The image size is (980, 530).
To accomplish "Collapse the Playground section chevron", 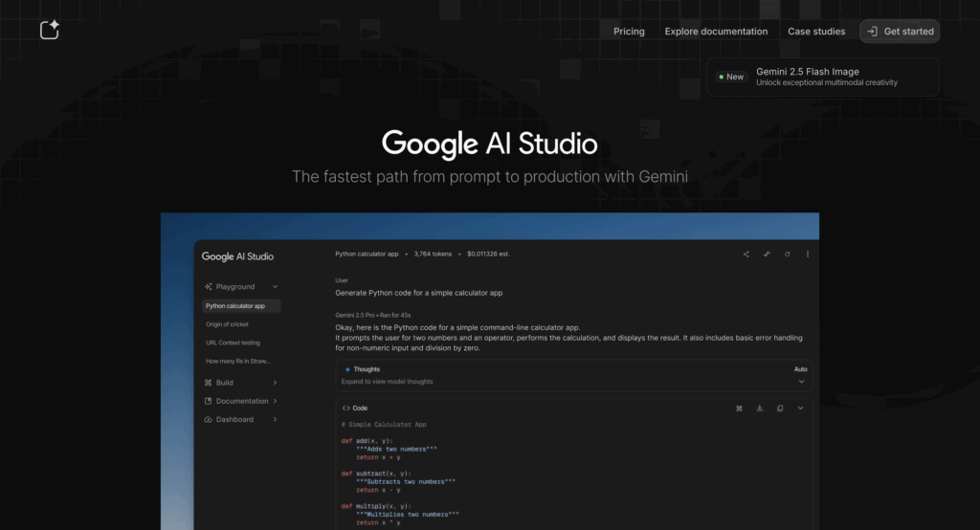I will [275, 286].
